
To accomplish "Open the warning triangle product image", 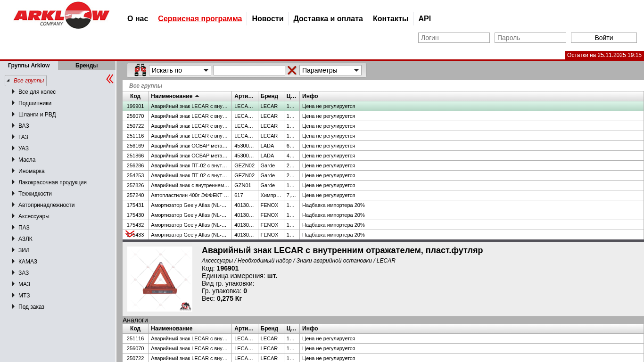I will point(159,279).
